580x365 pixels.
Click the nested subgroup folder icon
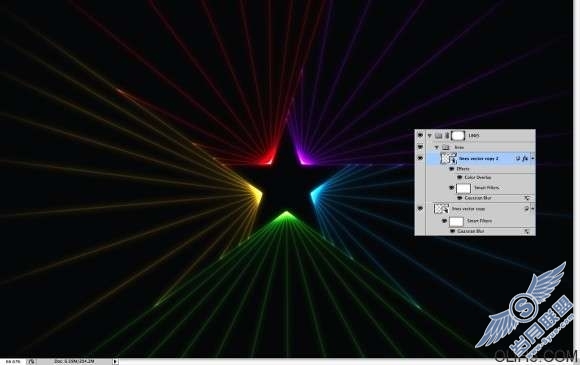coord(446,147)
